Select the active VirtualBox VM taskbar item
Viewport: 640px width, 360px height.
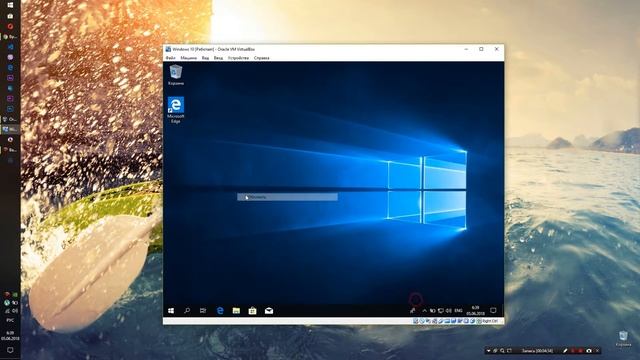[10, 129]
